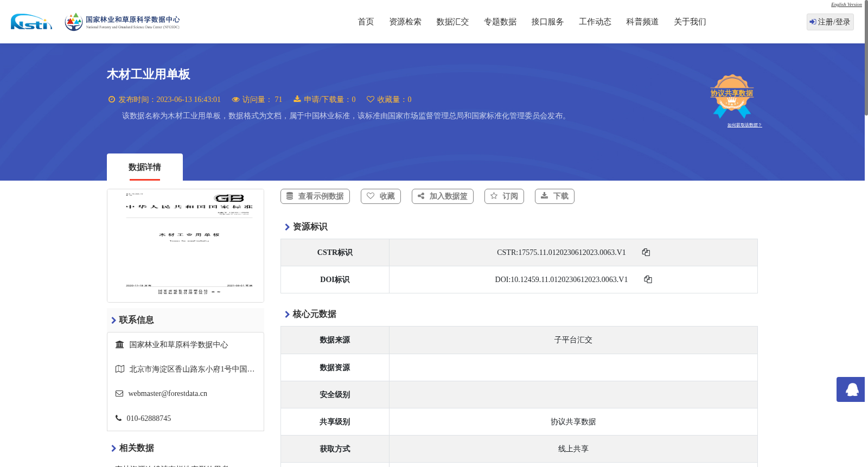
Task: Click the NSTI logo
Action: (x=31, y=22)
